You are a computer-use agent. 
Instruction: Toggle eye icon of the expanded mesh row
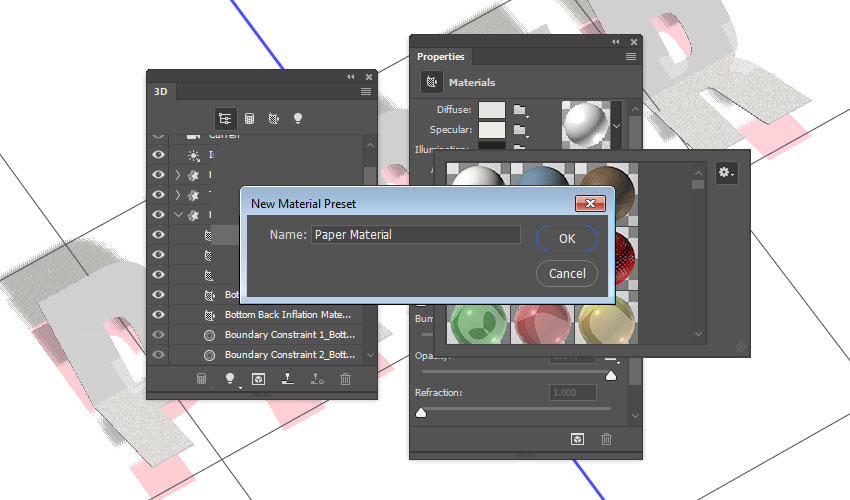(x=158, y=214)
